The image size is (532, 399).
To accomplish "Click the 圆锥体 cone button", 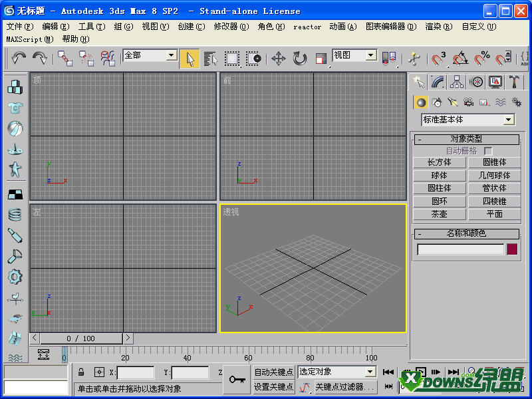I will (494, 162).
